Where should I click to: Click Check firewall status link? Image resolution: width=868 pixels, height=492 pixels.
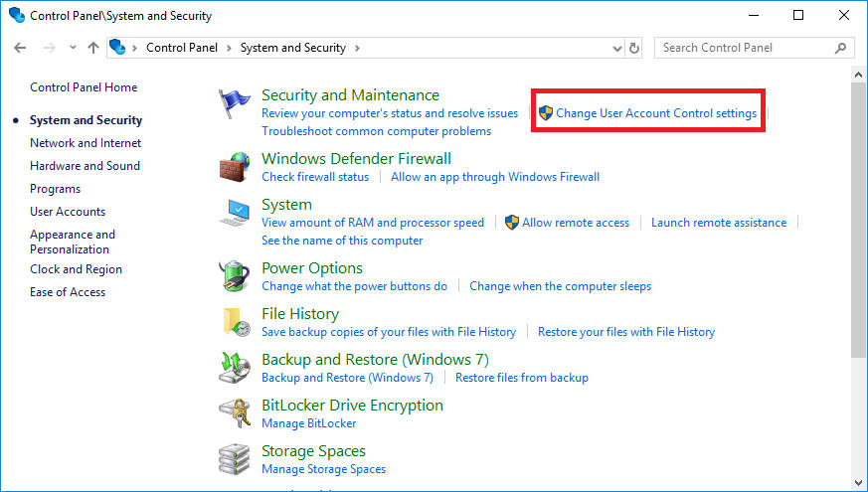tap(315, 177)
